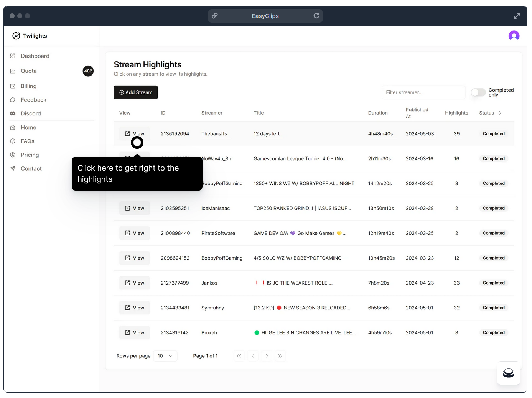Jump to the last page

(x=280, y=356)
